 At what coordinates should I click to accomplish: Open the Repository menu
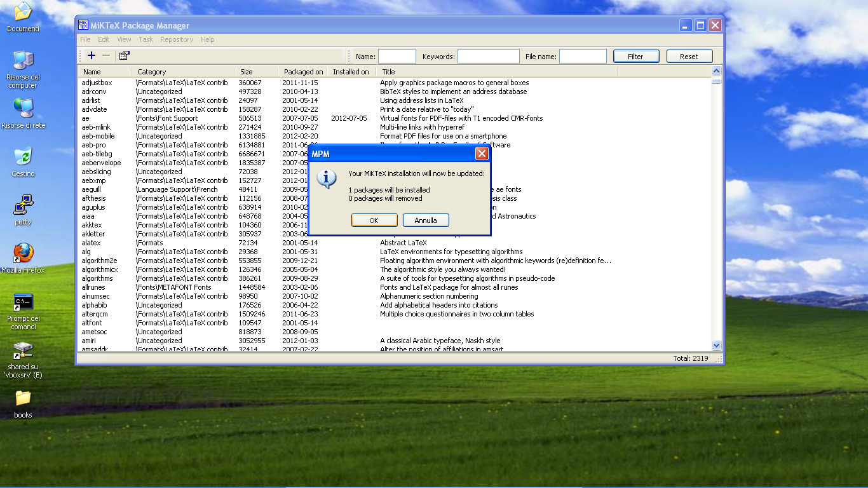(x=177, y=39)
